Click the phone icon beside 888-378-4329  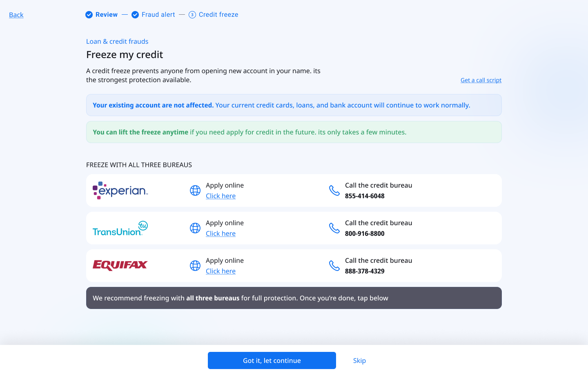point(334,266)
